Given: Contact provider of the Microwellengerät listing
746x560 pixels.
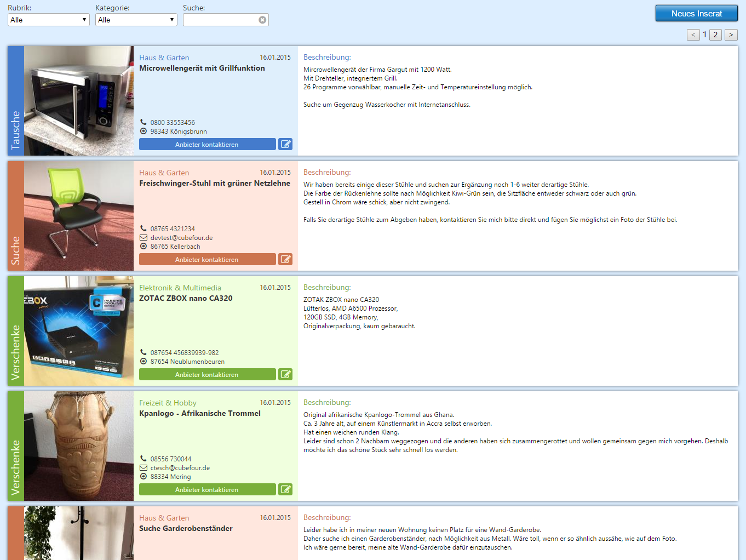Looking at the screenshot, I should coord(207,144).
